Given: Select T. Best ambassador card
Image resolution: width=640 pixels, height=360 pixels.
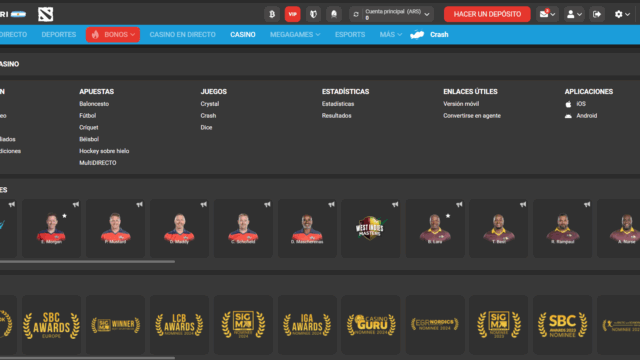Looking at the screenshot, I should click(498, 229).
